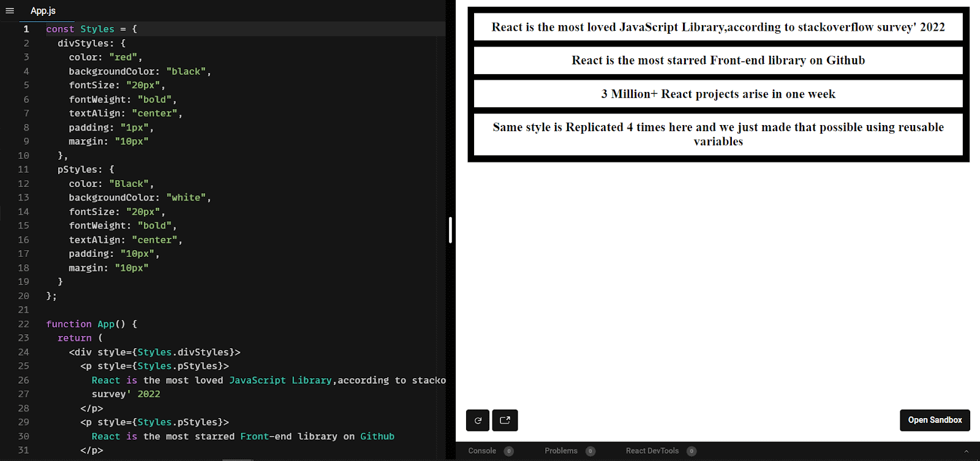Screen dimensions: 980x461
Task: Open the Console tab
Action: pyautogui.click(x=482, y=451)
